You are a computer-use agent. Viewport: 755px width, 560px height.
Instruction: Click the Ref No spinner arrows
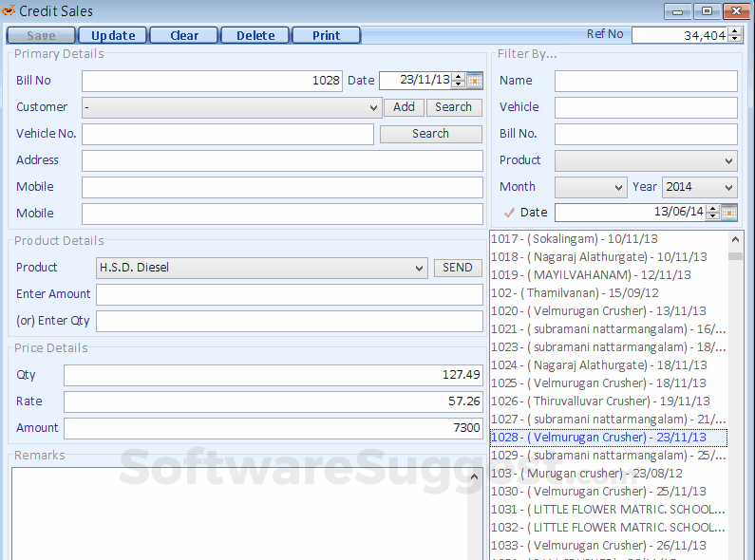tap(733, 35)
